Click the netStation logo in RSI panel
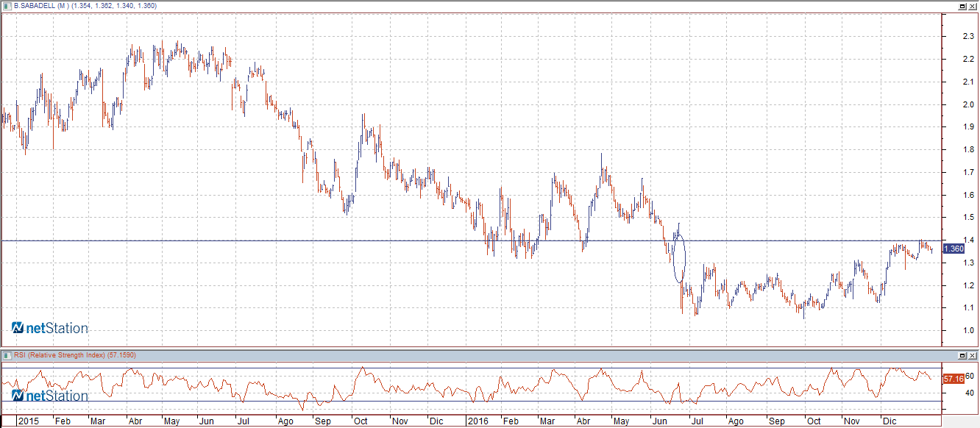 click(x=49, y=396)
